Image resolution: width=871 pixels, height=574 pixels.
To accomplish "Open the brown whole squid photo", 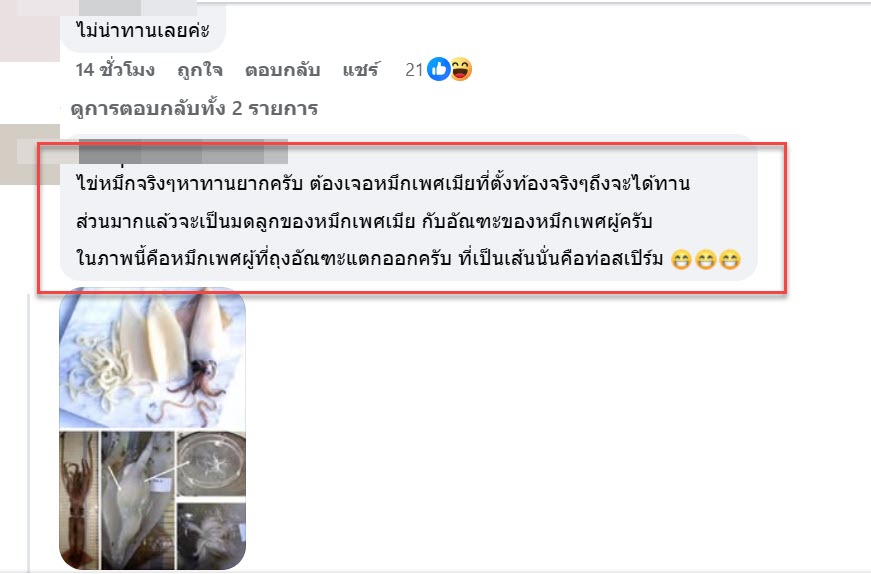I will (x=79, y=500).
